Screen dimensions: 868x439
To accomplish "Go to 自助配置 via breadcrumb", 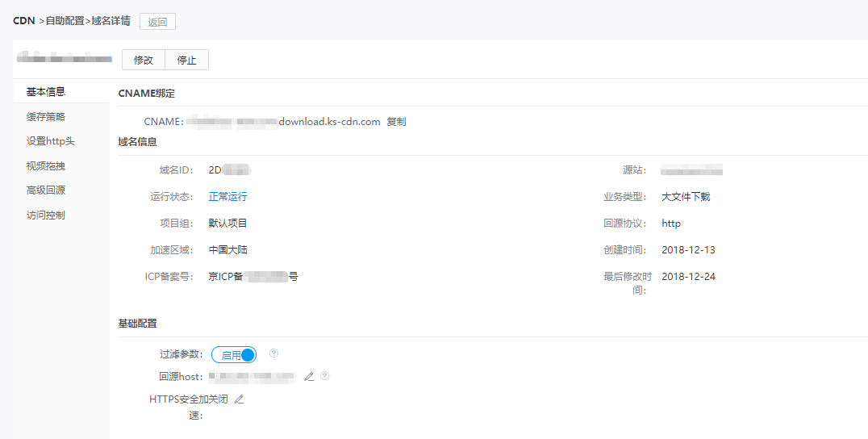I will click(x=65, y=21).
